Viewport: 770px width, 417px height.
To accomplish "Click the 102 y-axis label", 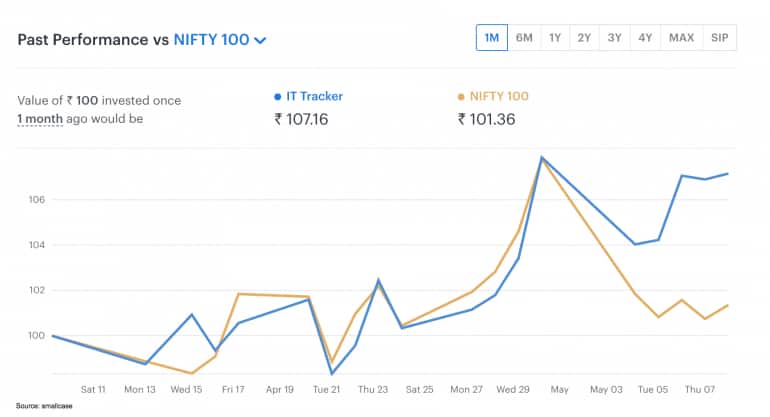I will pos(37,290).
